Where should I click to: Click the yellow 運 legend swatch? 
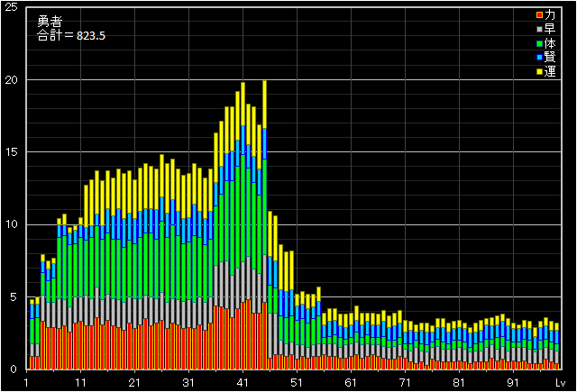[539, 72]
